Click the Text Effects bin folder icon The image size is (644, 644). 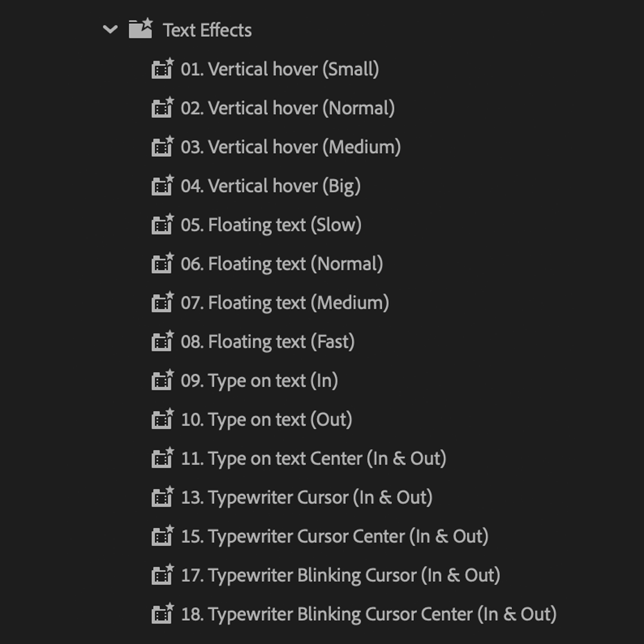click(141, 29)
